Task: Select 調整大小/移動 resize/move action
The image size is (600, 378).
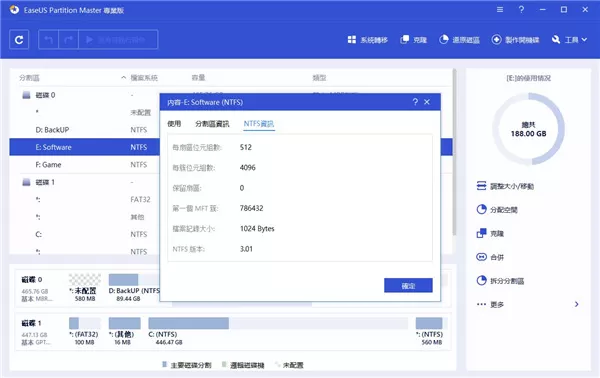Action: pos(505,186)
